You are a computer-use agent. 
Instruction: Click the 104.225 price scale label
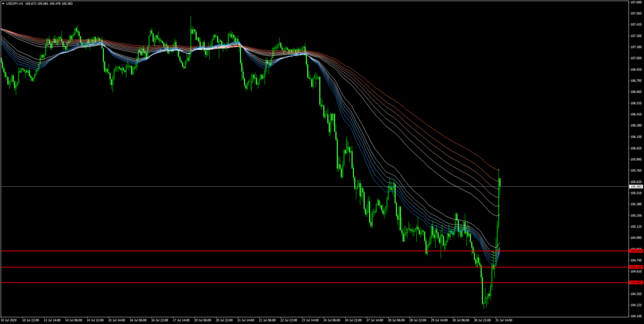[635, 305]
